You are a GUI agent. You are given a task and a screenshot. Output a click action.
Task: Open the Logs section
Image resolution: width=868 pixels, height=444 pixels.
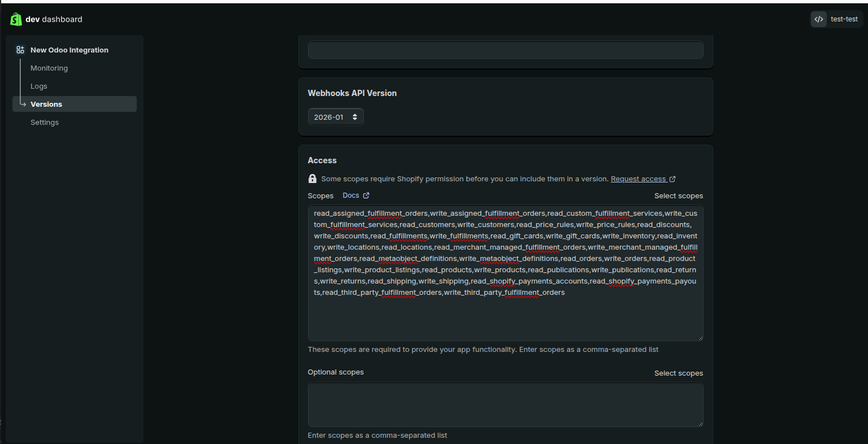coord(38,86)
